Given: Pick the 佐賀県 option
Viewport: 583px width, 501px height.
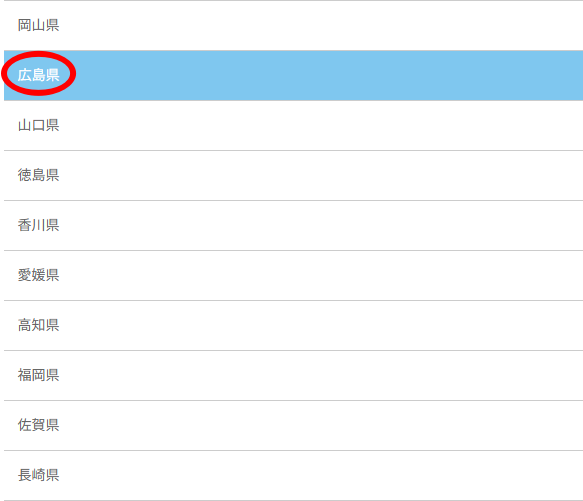Looking at the screenshot, I should [293, 425].
